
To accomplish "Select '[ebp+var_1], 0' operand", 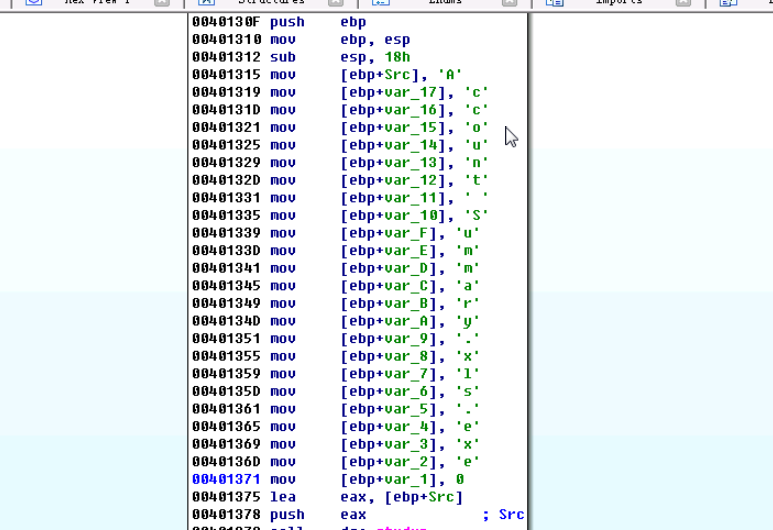I will coord(402,480).
